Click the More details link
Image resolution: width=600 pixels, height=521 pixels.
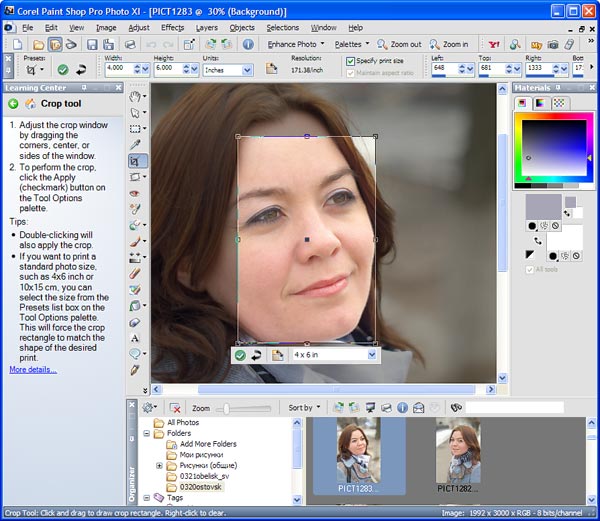point(33,370)
